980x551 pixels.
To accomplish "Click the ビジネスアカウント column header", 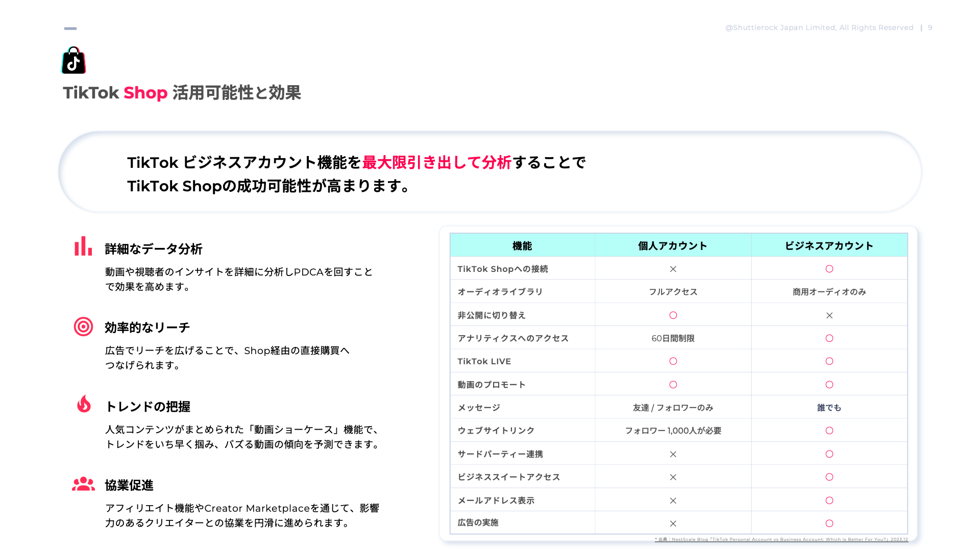I will click(x=829, y=246).
